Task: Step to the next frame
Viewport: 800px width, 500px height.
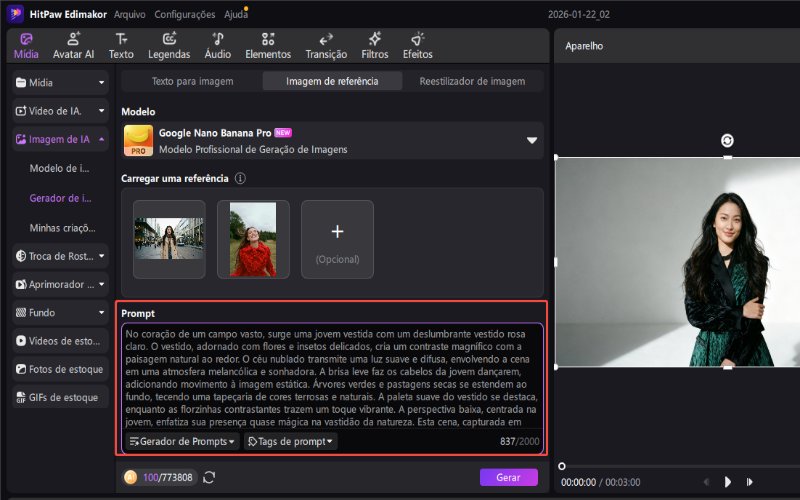Action: point(749,482)
